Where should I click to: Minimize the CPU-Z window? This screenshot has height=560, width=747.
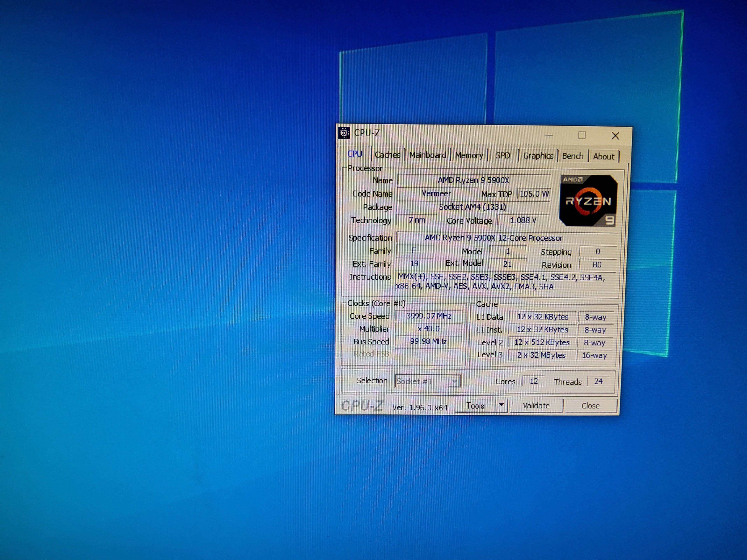[549, 135]
